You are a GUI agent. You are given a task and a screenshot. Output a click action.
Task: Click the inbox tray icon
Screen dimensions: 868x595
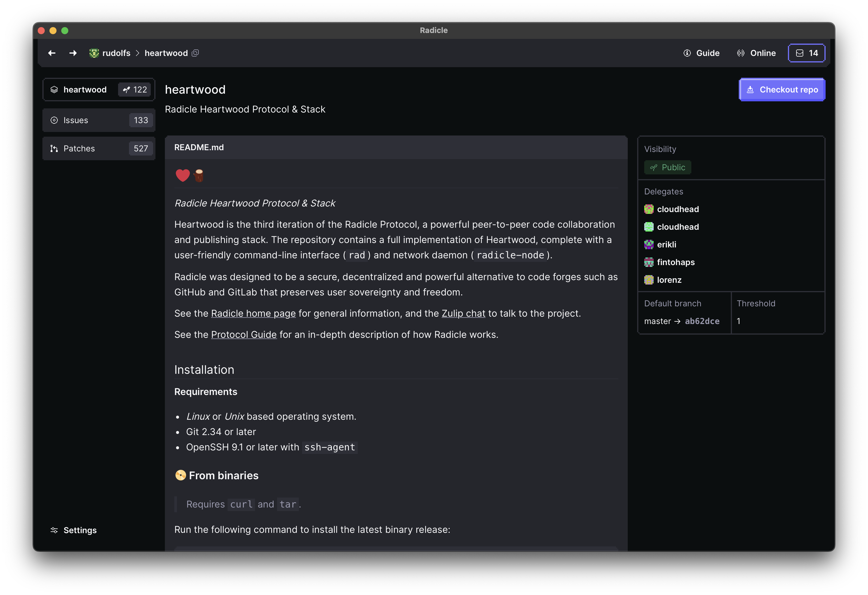[800, 53]
